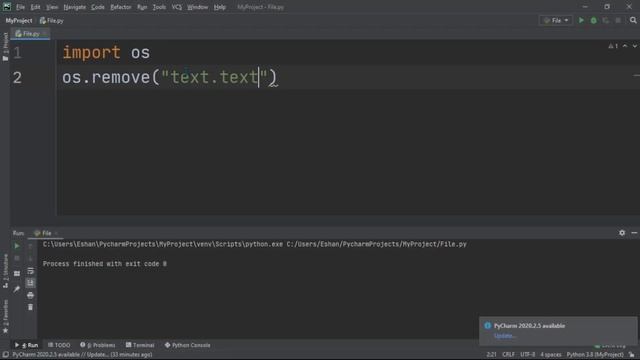Screen dimensions: 640x360
Task: Go to next highlighted error arrow
Action: (635, 46)
